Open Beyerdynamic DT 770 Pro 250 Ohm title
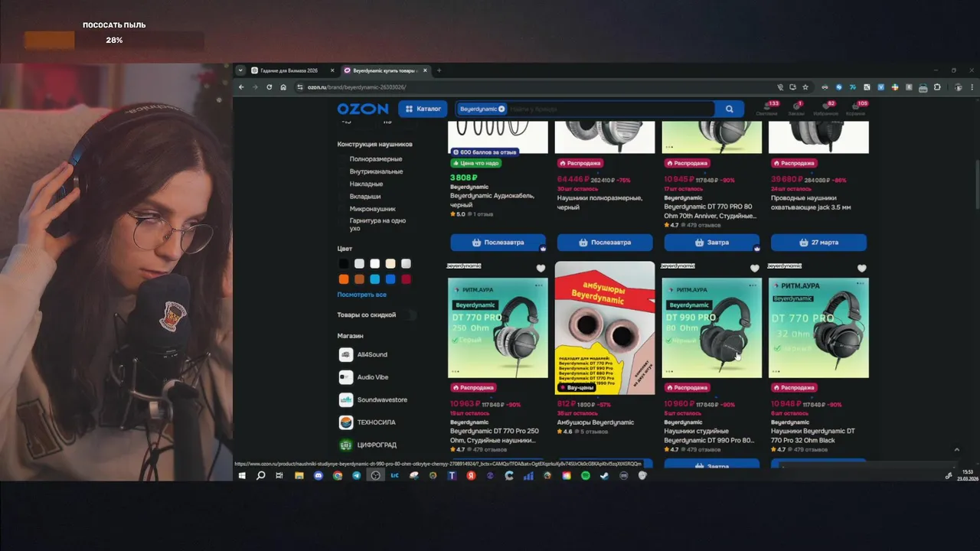Image resolution: width=980 pixels, height=551 pixels. coord(495,435)
